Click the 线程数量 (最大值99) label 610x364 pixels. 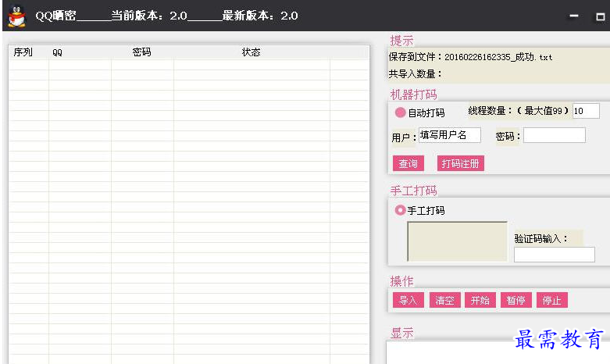519,111
